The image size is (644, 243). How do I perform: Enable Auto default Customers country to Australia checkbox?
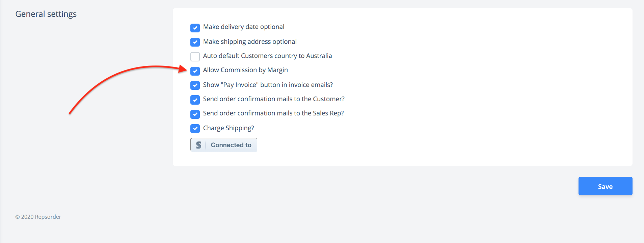coord(195,56)
